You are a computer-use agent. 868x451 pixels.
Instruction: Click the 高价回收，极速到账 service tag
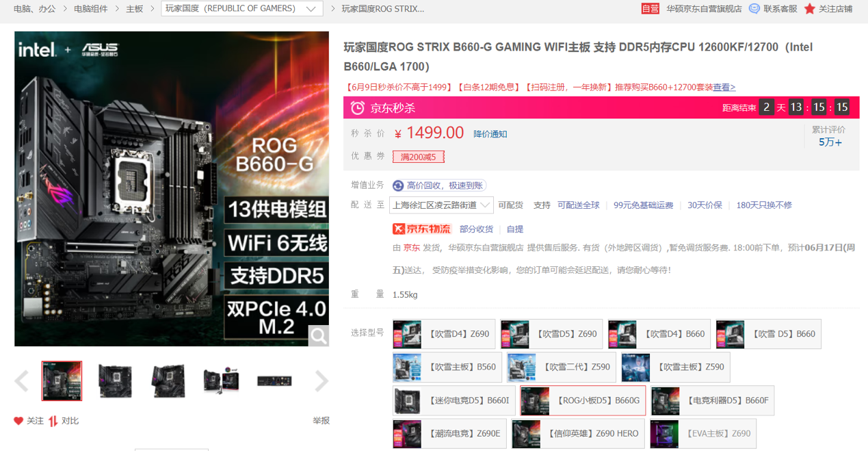point(439,185)
